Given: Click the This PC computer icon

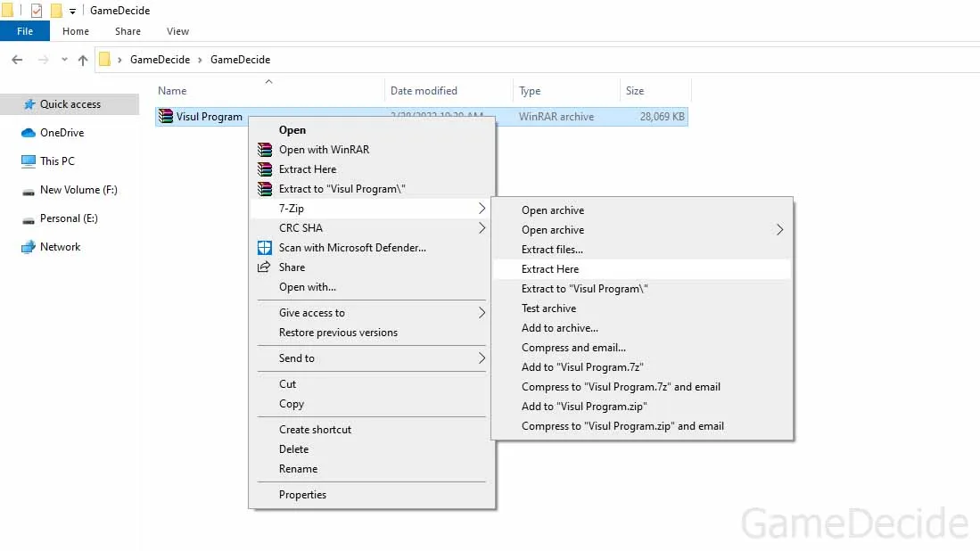Looking at the screenshot, I should click(x=29, y=161).
